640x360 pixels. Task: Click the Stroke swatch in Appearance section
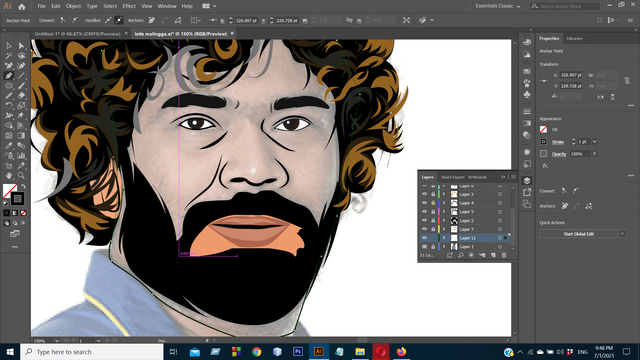click(543, 142)
